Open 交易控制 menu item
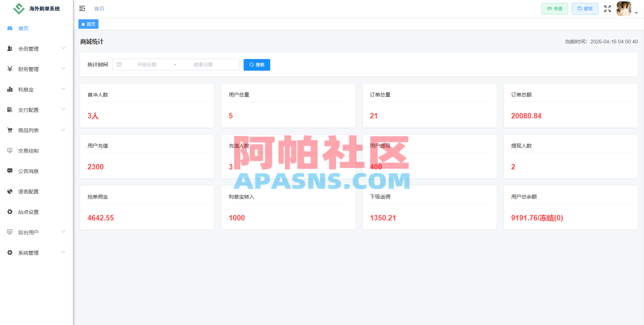The width and height of the screenshot is (644, 325). (36, 151)
